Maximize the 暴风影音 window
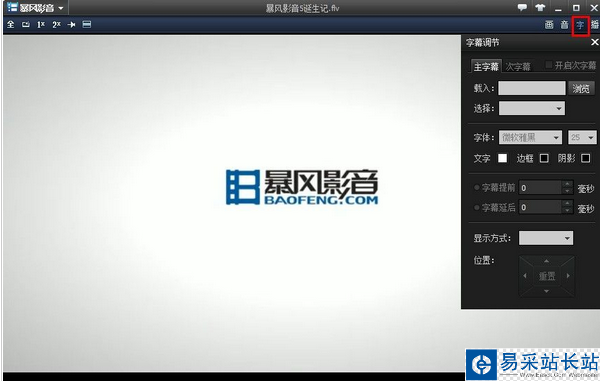The image size is (600, 381). point(576,8)
